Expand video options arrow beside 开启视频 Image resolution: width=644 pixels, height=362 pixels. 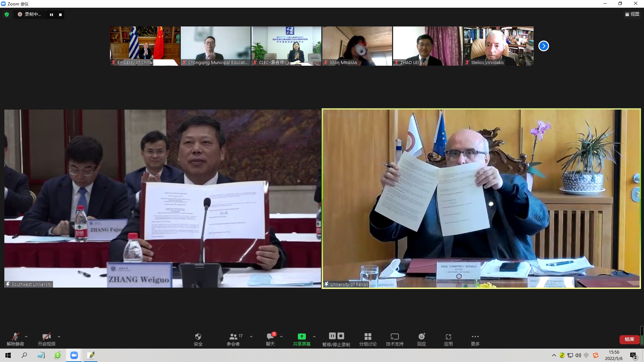tap(59, 337)
